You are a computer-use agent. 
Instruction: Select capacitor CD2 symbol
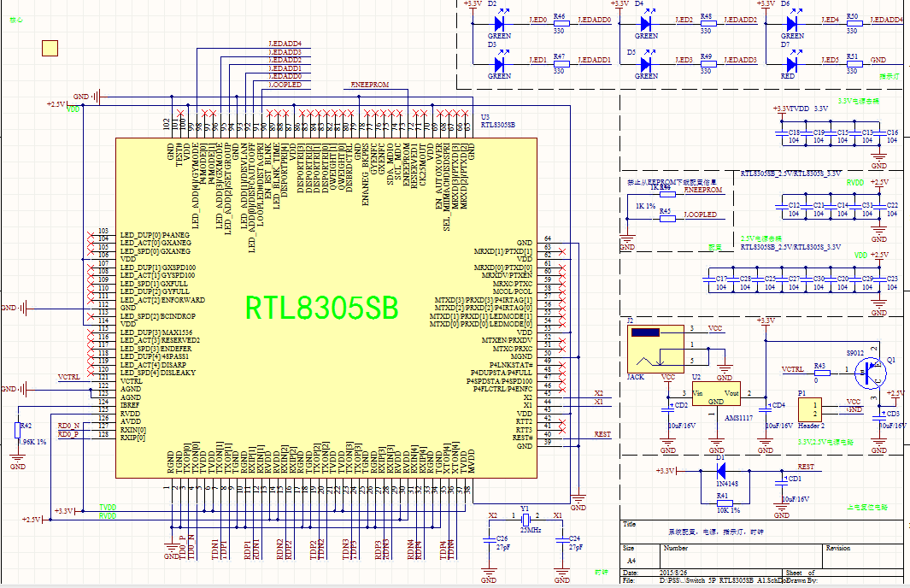(668, 408)
